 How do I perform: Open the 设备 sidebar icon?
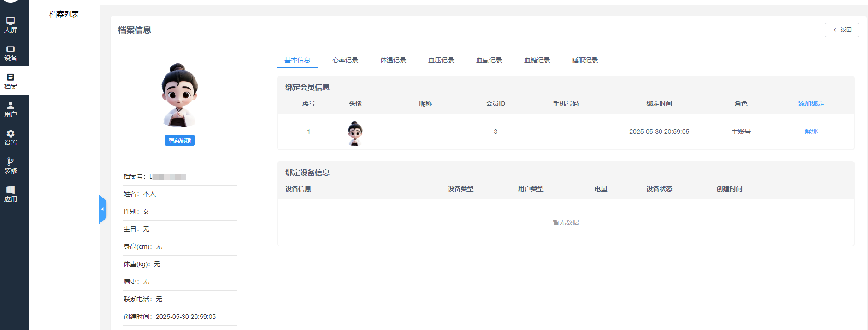click(11, 53)
